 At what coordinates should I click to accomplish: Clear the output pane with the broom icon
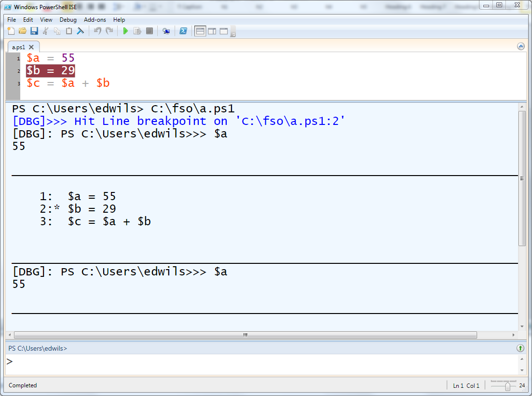pyautogui.click(x=81, y=31)
